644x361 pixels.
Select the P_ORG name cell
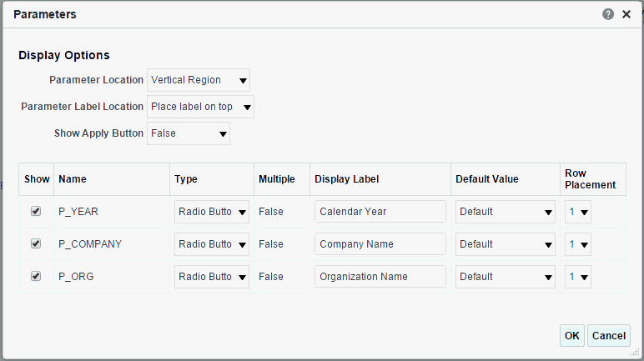[x=112, y=277]
